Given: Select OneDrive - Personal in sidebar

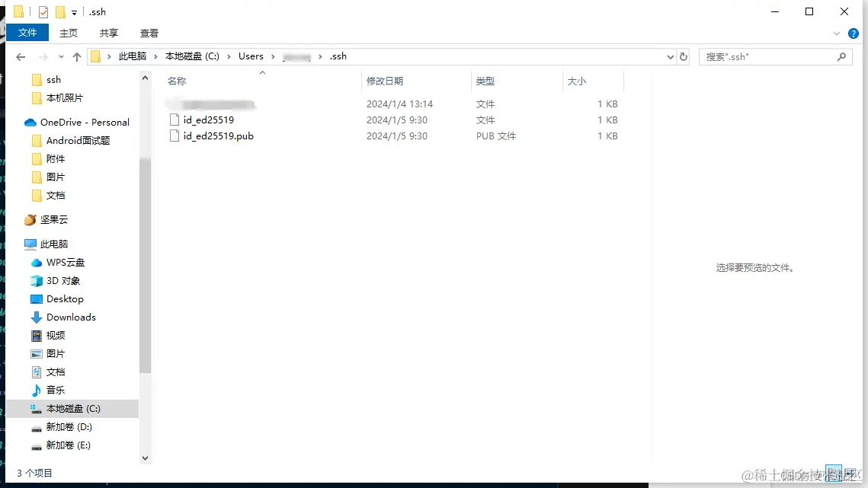Looking at the screenshot, I should point(85,123).
